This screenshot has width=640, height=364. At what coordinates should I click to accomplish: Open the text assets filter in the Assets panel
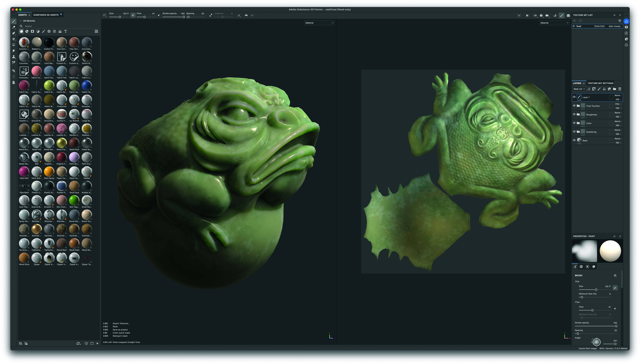[x=66, y=31]
